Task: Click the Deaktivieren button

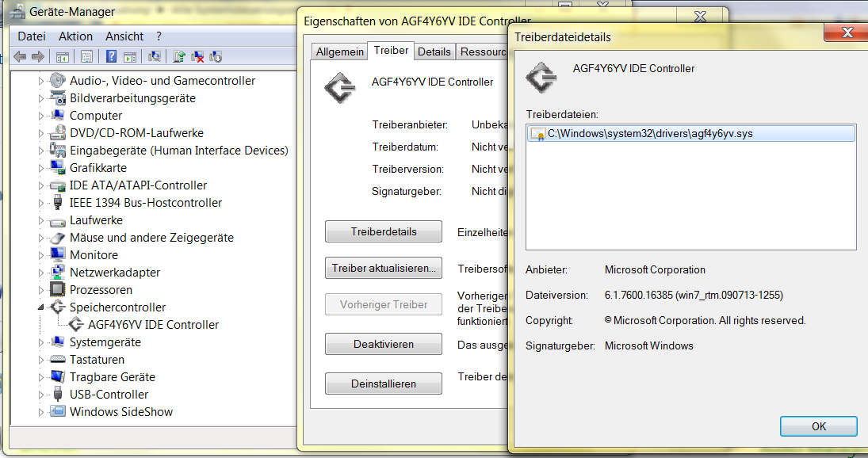Action: (384, 344)
